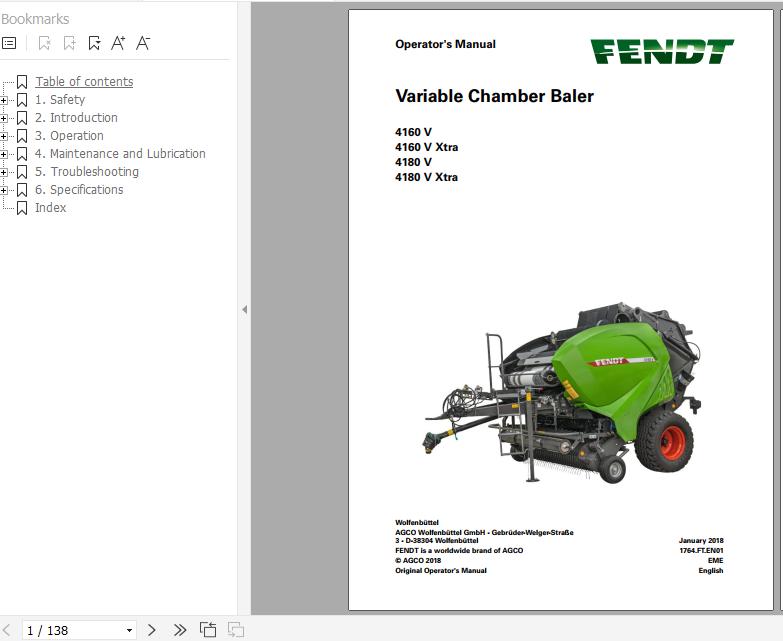The width and height of the screenshot is (783, 641).
Task: Expand the 2. Introduction bookmark
Action: point(3,118)
